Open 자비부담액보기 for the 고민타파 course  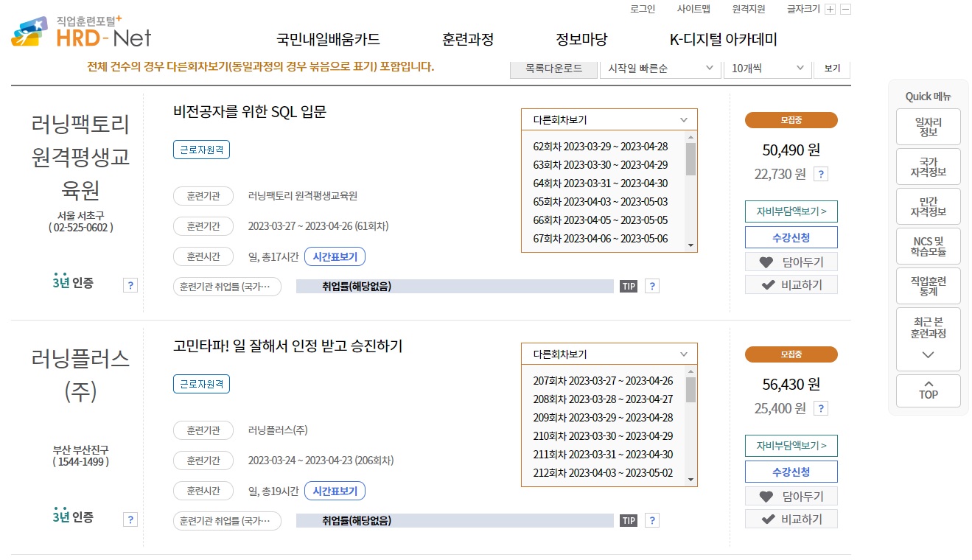click(791, 445)
